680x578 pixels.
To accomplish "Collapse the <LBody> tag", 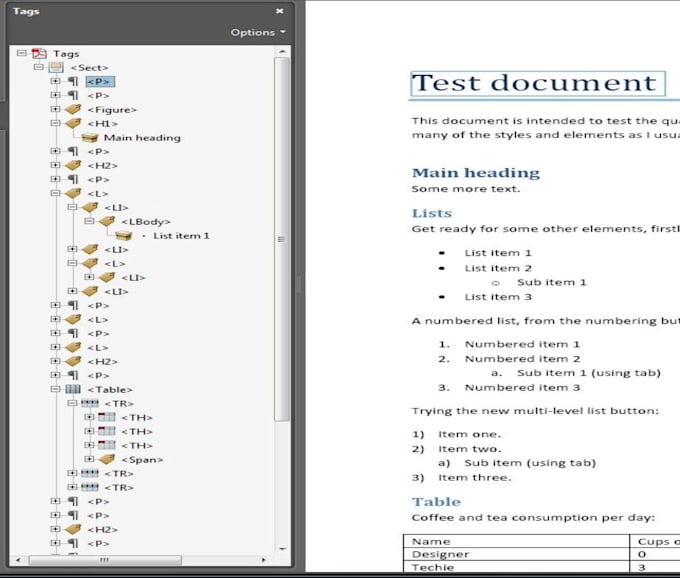I will pyautogui.click(x=89, y=221).
